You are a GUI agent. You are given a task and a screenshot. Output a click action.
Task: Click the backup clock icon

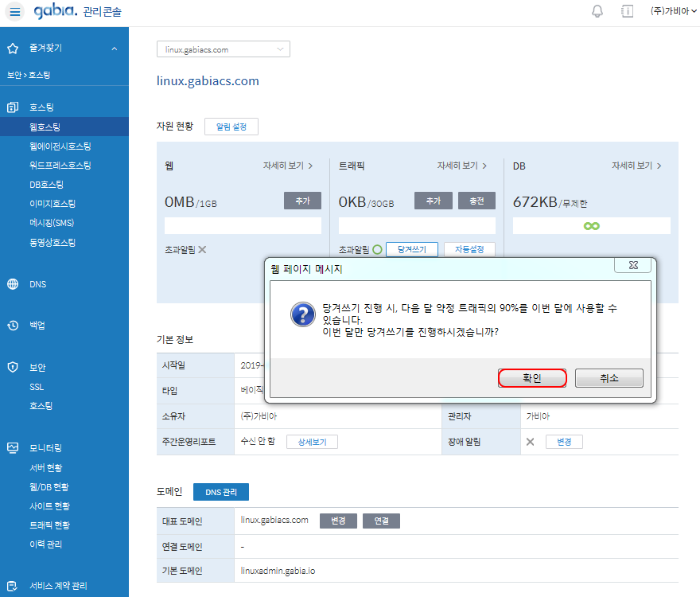(13, 326)
